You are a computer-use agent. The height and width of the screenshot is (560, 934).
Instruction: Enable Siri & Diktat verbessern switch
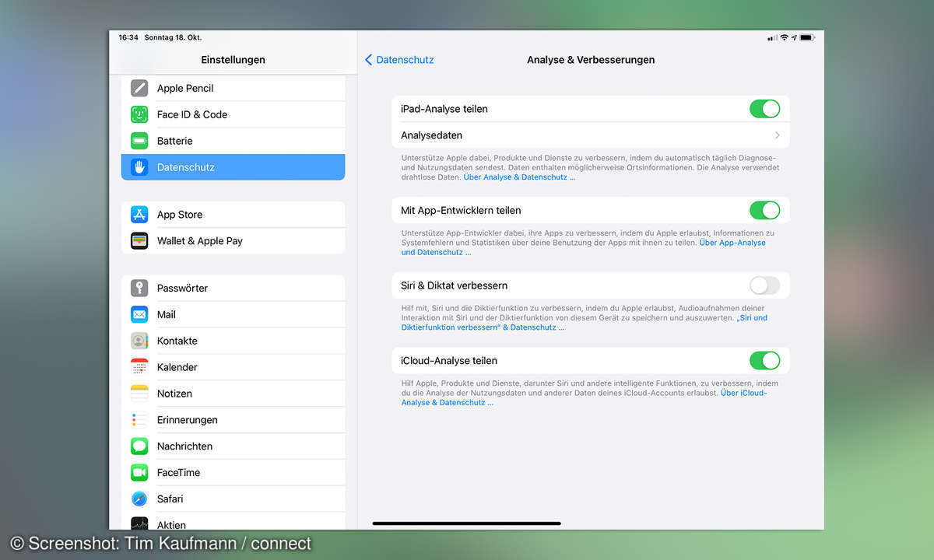764,285
